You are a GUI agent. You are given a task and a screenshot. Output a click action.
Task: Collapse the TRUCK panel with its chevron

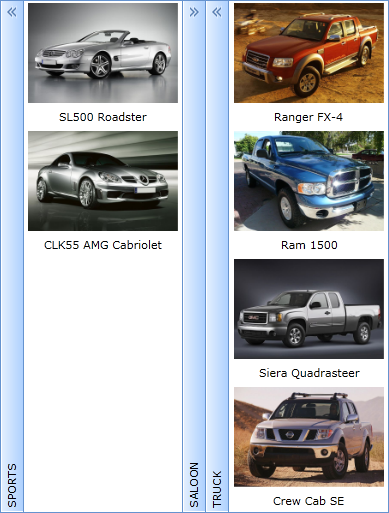tap(217, 12)
